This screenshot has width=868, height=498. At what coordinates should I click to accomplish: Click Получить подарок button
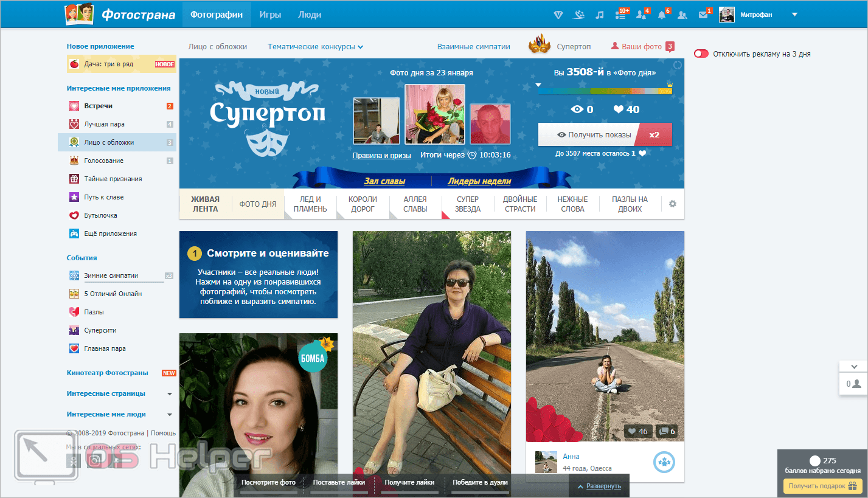(822, 486)
